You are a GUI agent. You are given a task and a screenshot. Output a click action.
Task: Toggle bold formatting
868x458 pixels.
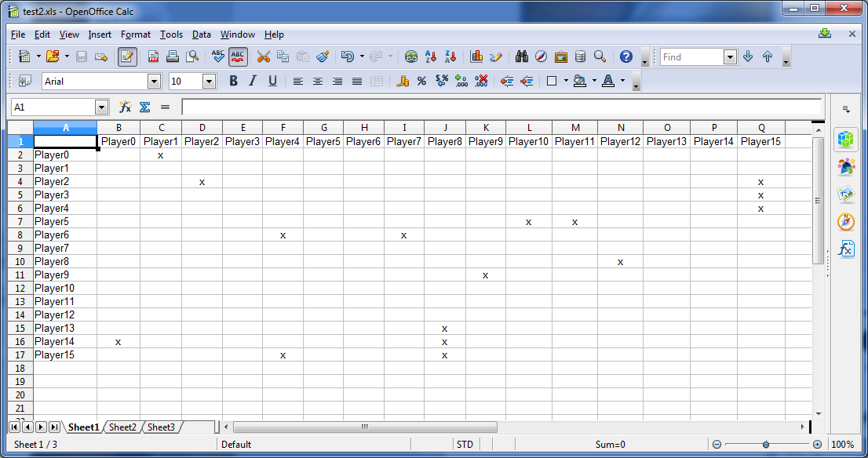coord(232,81)
